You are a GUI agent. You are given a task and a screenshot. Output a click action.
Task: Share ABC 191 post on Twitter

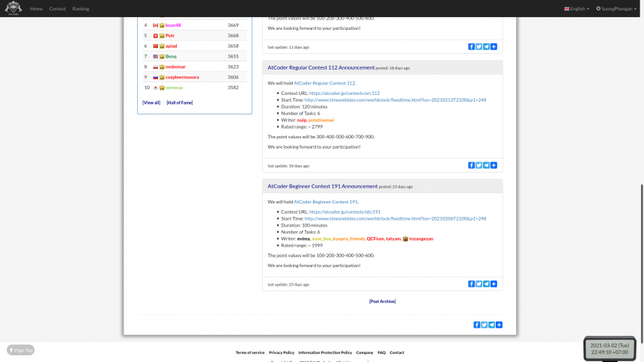click(479, 284)
